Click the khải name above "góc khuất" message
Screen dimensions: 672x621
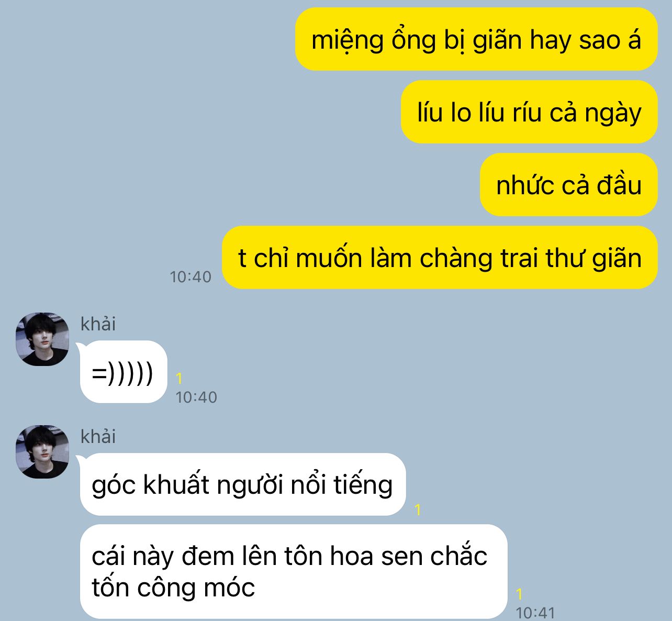tap(98, 436)
